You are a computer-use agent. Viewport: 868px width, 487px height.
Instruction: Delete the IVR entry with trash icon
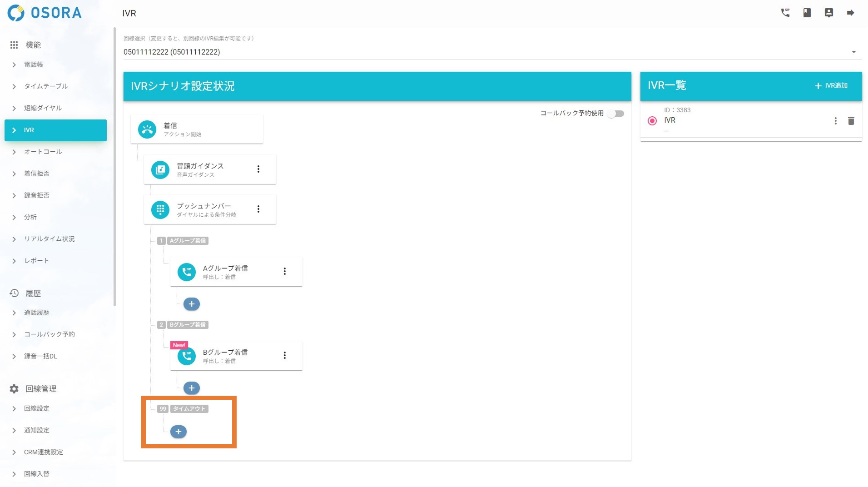click(851, 121)
